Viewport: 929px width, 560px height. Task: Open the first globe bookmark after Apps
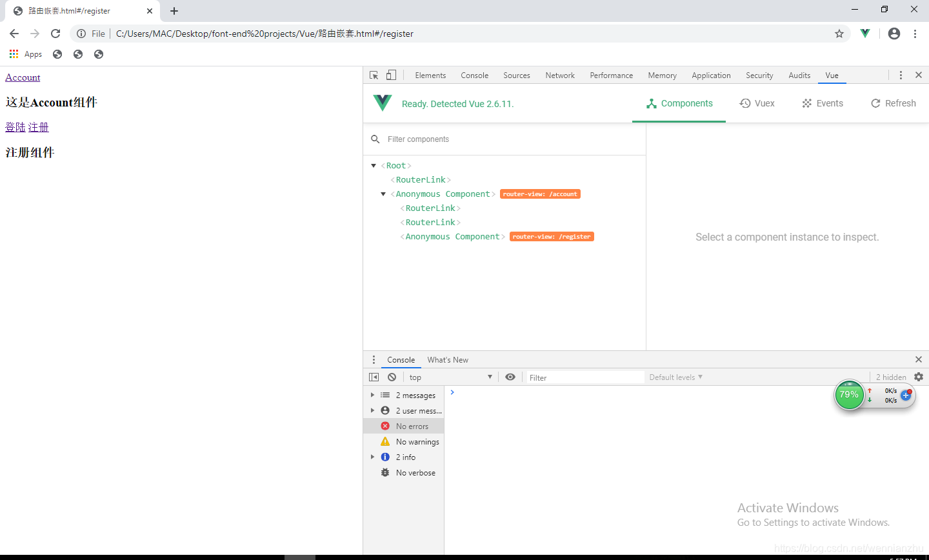[57, 54]
